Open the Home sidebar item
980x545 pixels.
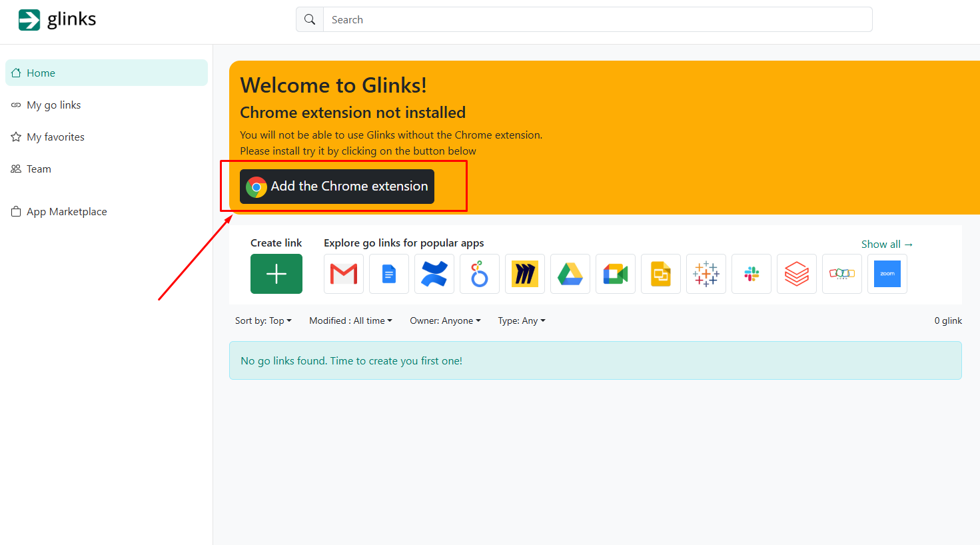[107, 73]
